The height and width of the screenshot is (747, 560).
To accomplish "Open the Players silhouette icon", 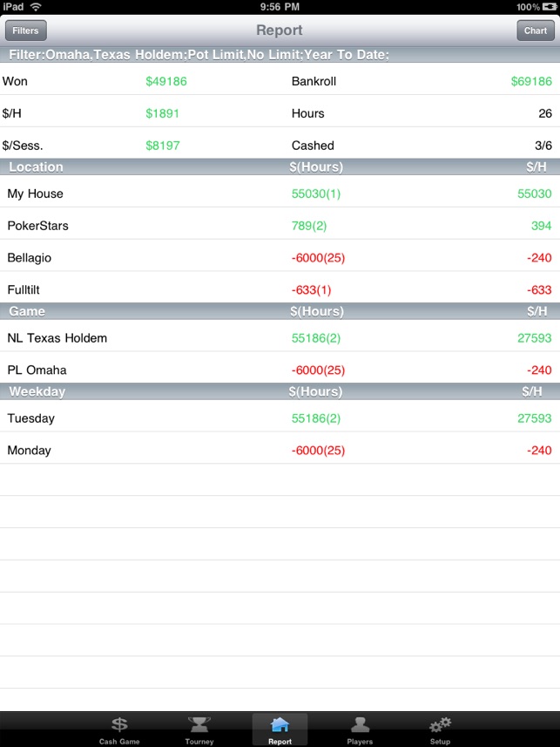I will [x=360, y=725].
